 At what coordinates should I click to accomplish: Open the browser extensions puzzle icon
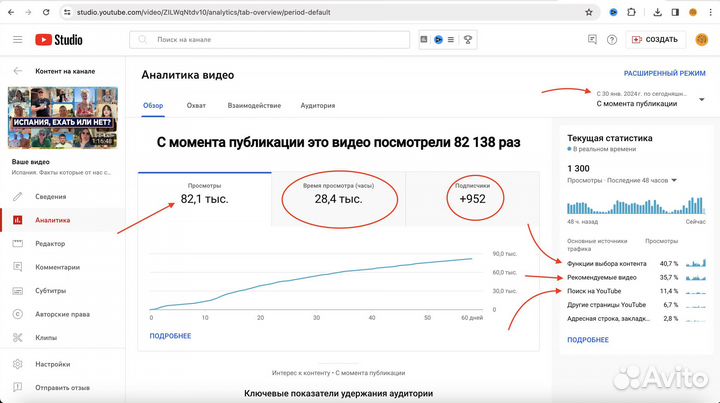click(x=631, y=12)
